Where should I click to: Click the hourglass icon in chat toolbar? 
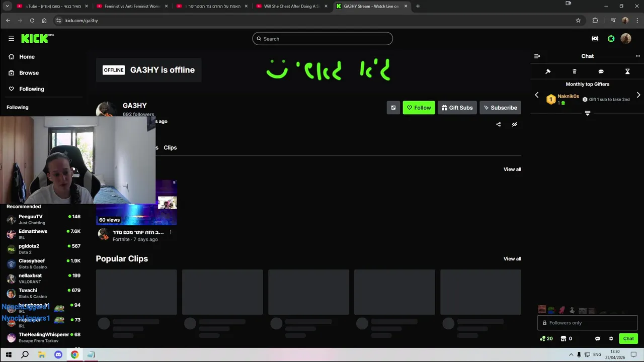[x=627, y=71]
